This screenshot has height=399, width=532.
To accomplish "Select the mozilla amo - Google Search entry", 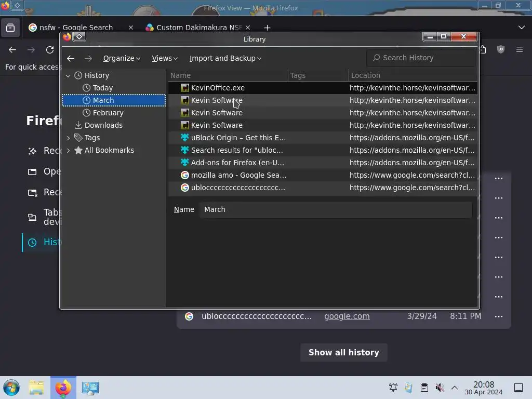I will pyautogui.click(x=323, y=176).
